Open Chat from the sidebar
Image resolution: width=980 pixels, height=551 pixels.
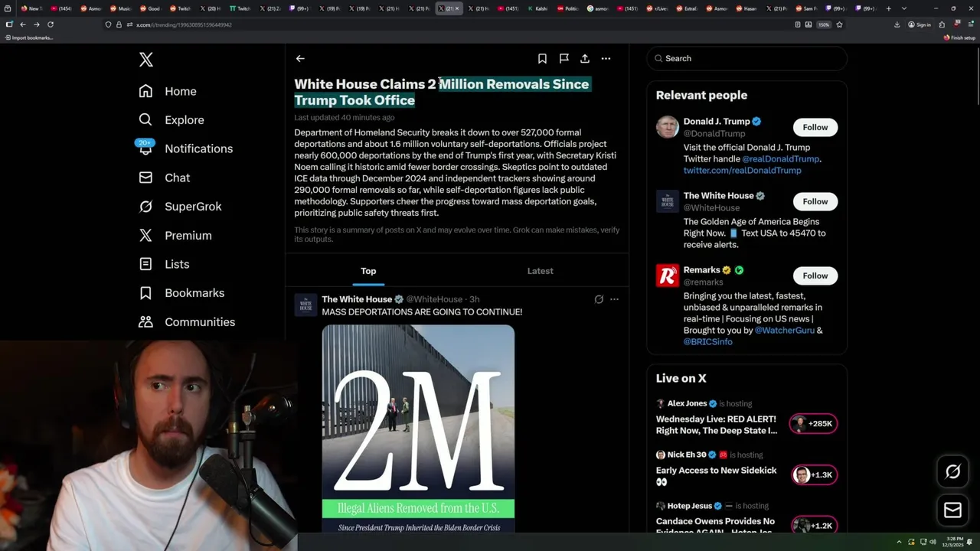pyautogui.click(x=165, y=178)
